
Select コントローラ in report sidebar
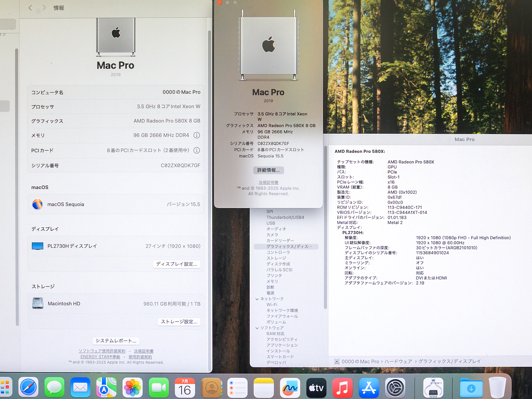coord(278,252)
